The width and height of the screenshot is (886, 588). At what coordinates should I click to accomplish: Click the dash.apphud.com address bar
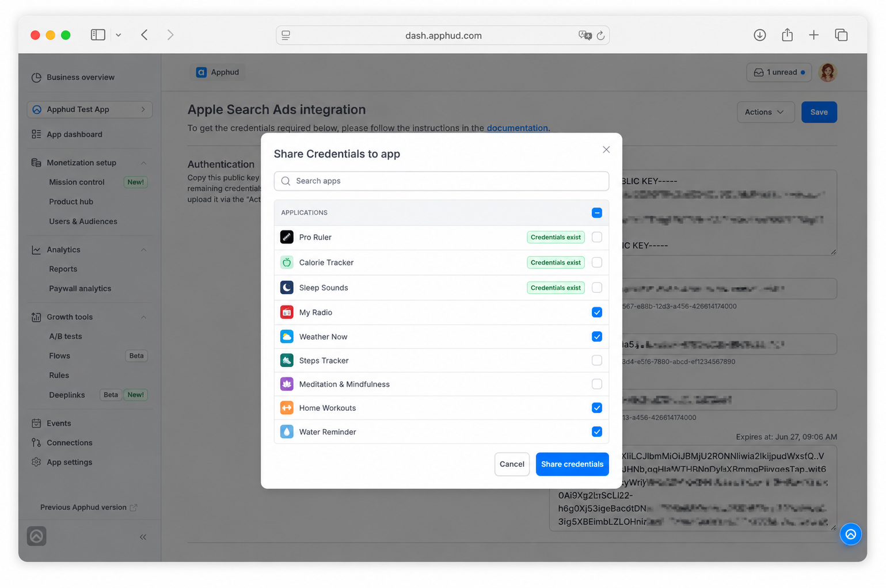point(443,36)
